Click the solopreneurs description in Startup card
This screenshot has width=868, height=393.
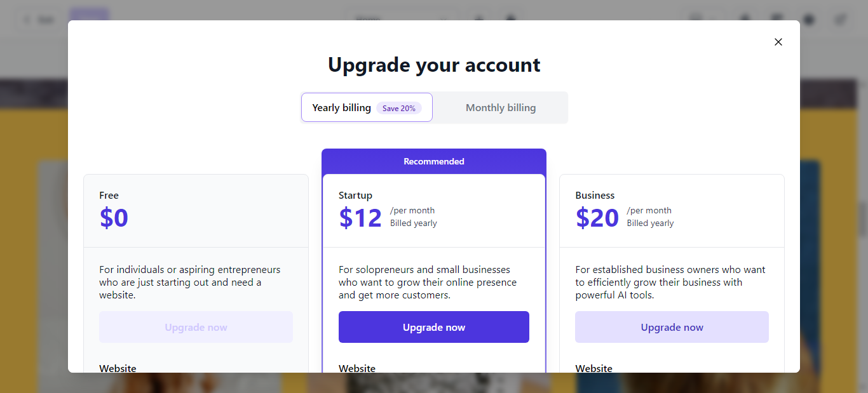coord(428,283)
